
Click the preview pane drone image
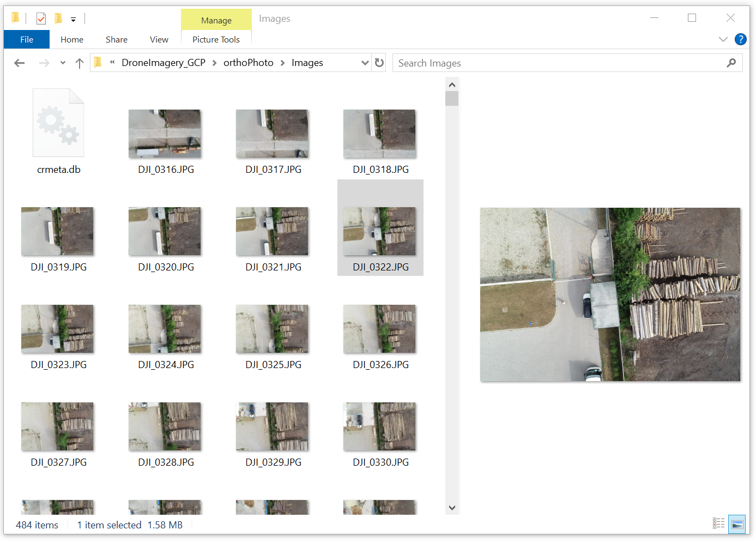click(610, 294)
